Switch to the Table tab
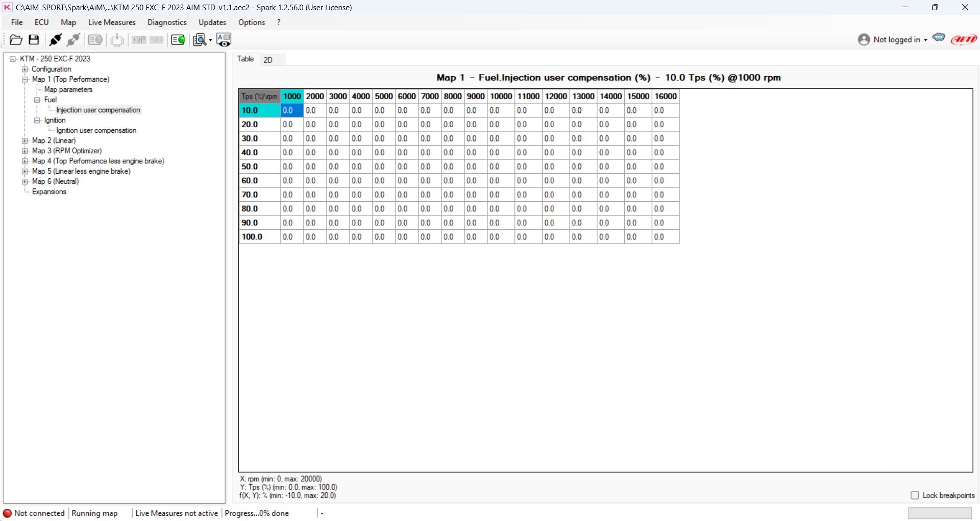 coord(246,59)
